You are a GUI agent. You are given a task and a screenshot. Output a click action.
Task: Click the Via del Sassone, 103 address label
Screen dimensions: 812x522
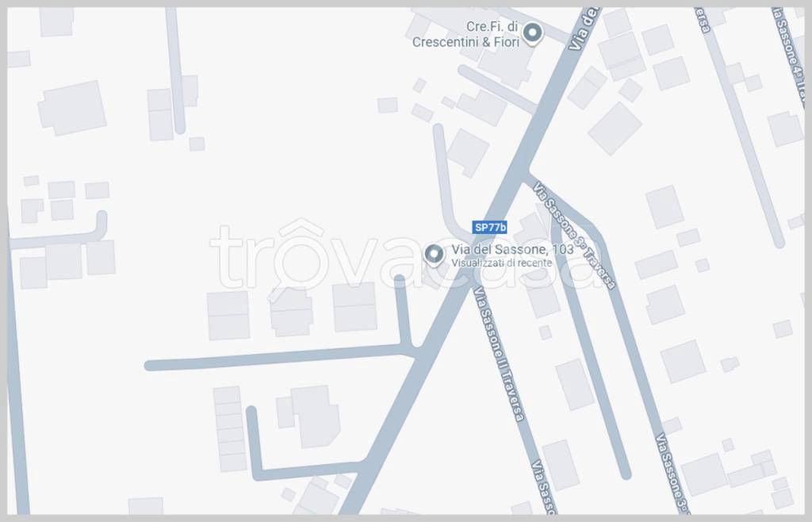point(512,250)
